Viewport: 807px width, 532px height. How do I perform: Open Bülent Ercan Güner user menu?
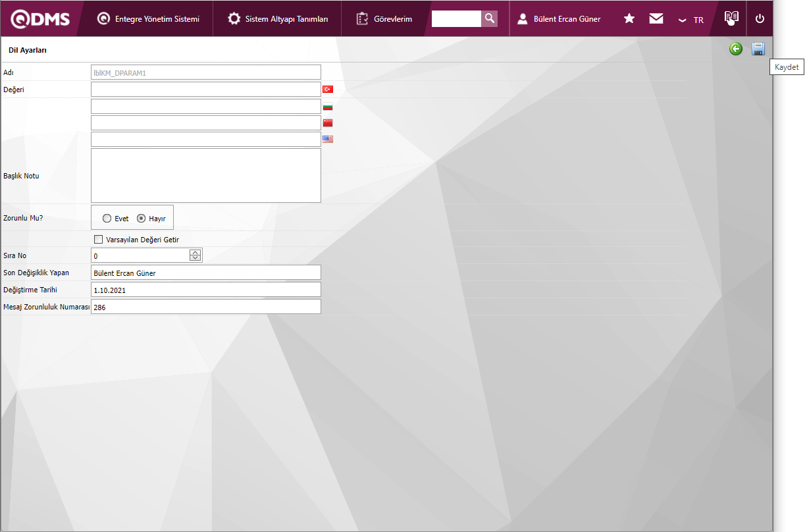559,18
